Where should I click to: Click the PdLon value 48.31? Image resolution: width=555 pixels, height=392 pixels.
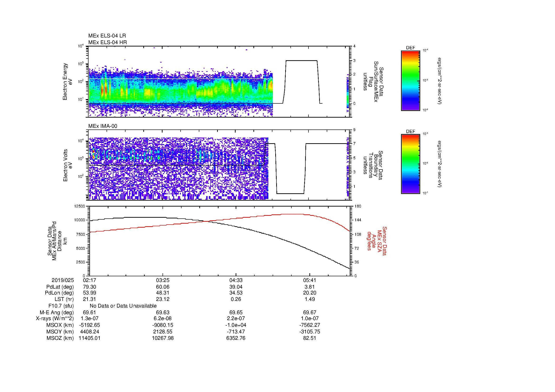click(163, 293)
